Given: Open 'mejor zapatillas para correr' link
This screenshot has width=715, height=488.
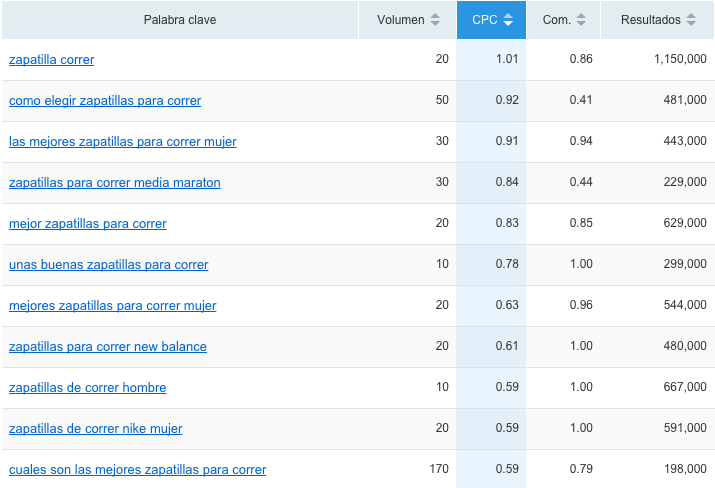Looking at the screenshot, I should click(x=88, y=224).
